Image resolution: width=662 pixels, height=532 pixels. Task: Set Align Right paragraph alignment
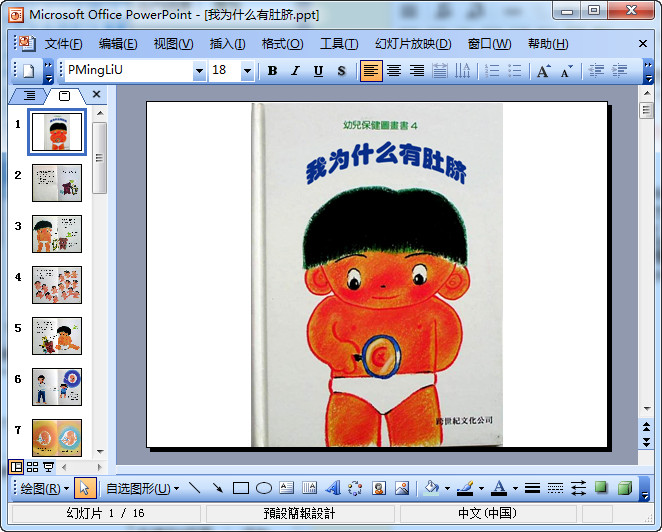point(417,71)
